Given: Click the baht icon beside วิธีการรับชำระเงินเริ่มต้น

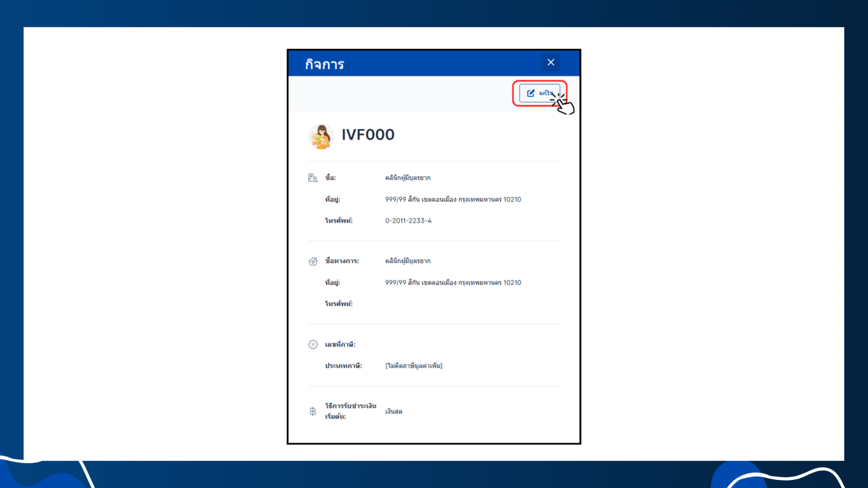Looking at the screenshot, I should coord(313,412).
